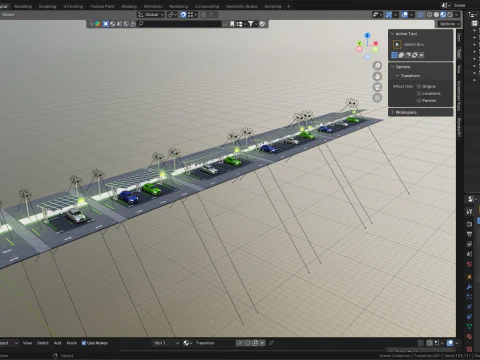Switch perspective/orthographic grid button
The image size is (480, 360).
(x=377, y=98)
